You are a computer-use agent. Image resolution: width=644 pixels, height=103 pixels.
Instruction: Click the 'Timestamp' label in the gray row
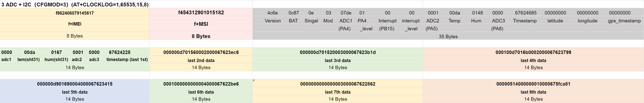tap(525, 21)
